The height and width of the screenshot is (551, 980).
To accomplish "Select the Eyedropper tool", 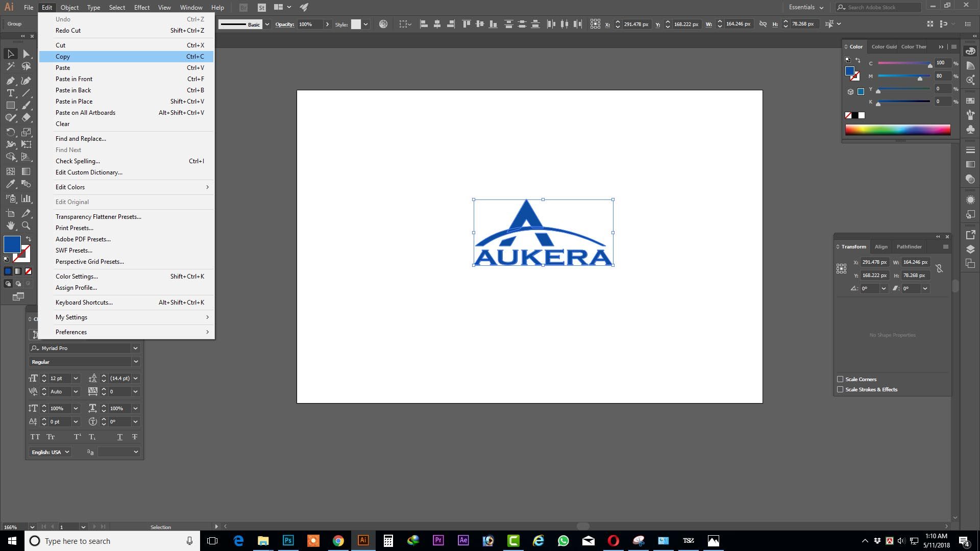I will [10, 184].
